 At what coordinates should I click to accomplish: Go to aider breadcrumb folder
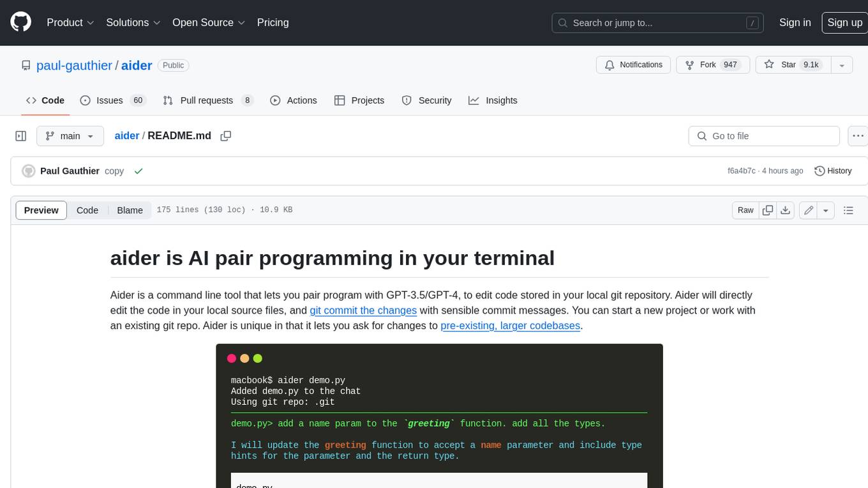click(x=127, y=136)
